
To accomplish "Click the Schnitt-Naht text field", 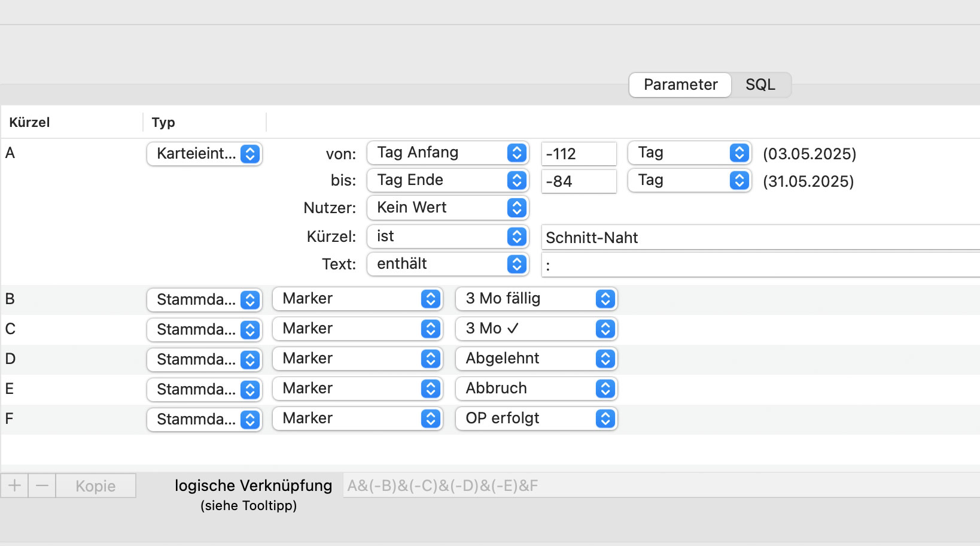I will pyautogui.click(x=760, y=238).
